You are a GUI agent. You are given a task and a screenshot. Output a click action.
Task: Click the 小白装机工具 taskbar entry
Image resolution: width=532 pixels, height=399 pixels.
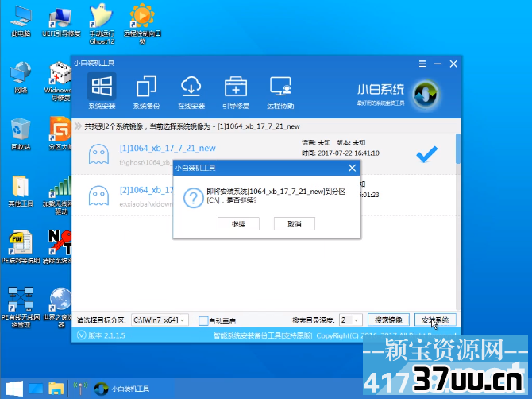tap(121, 389)
